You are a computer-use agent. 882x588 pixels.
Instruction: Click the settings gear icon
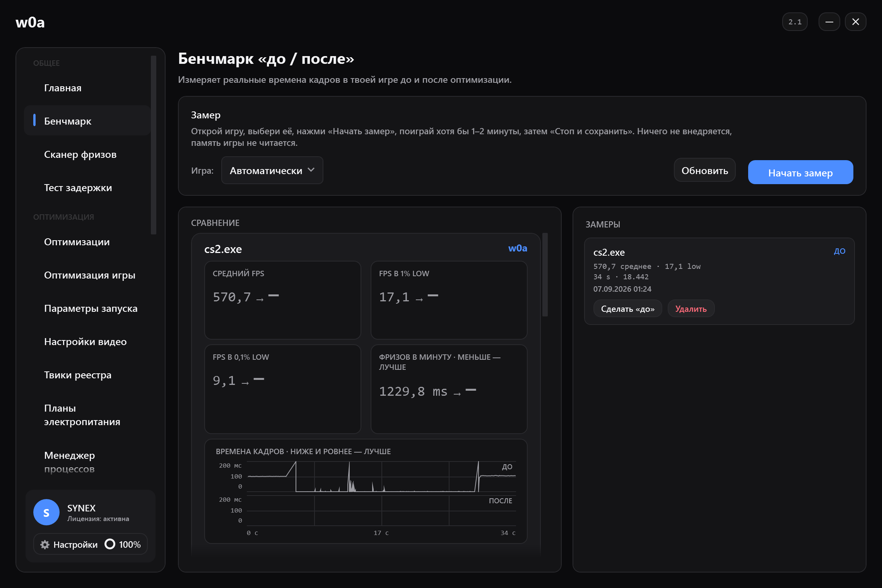point(45,544)
